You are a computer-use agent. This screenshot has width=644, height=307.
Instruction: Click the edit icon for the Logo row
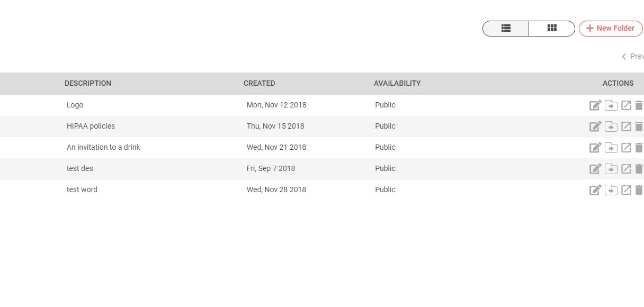(595, 105)
